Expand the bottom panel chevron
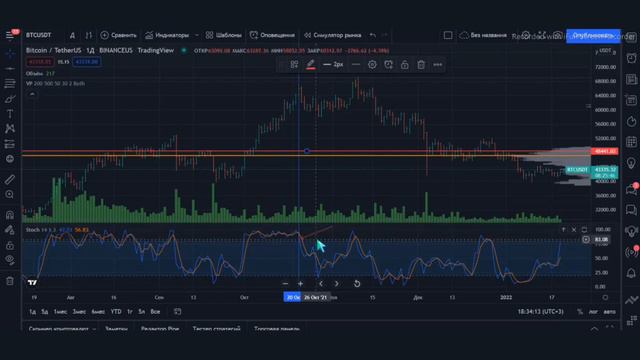Viewport: 640px width, 360px height. coord(594,328)
